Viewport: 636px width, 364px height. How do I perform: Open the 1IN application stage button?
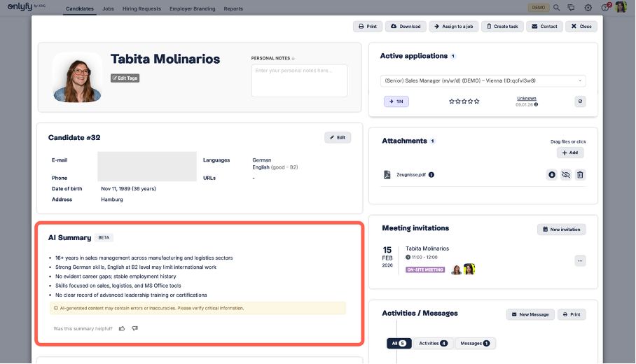396,101
